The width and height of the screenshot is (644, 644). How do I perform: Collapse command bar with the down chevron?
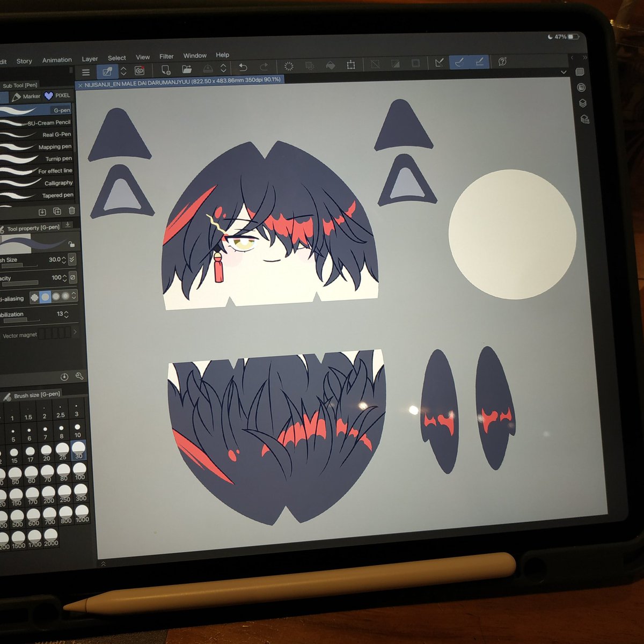[x=563, y=72]
